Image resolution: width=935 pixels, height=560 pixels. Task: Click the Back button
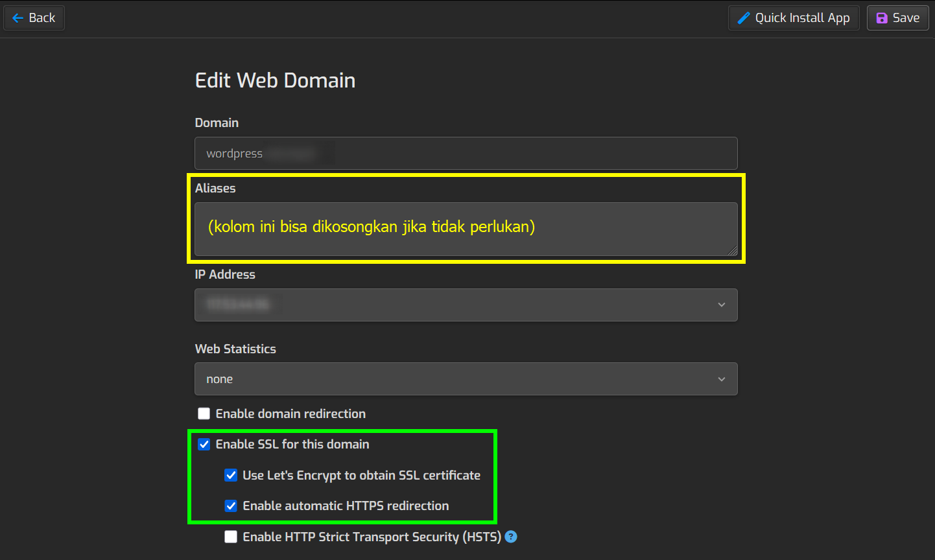pos(34,17)
